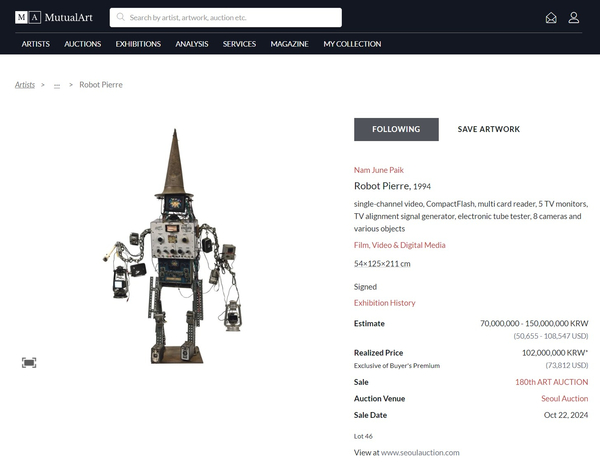600x469 pixels.
Task: Open the ANALYSIS menu
Action: (x=192, y=44)
